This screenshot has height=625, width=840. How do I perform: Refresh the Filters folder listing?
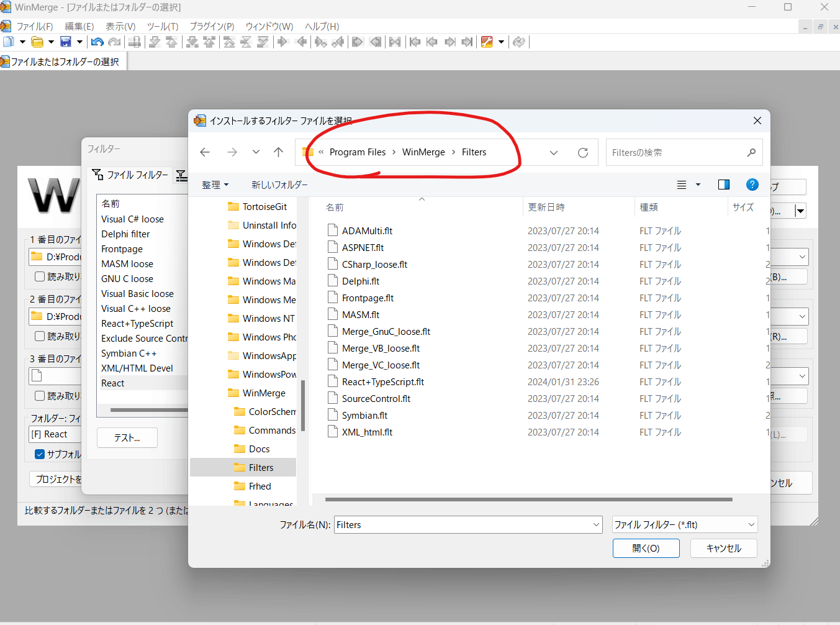583,152
